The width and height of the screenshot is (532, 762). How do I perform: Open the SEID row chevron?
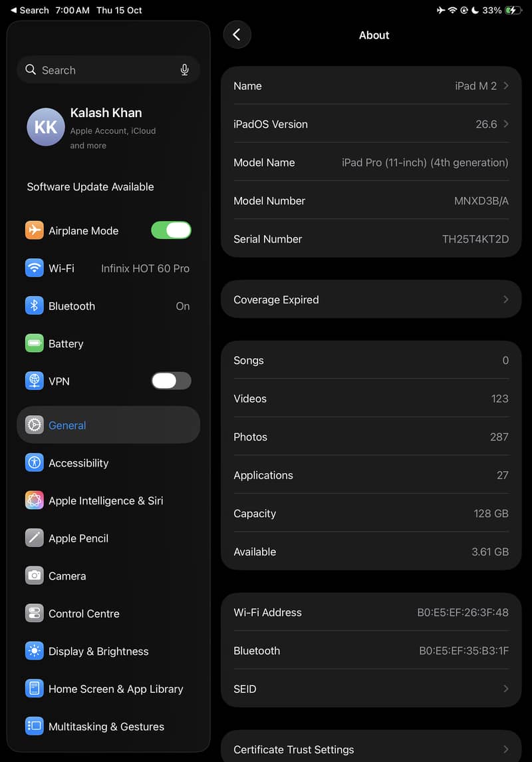tap(506, 689)
